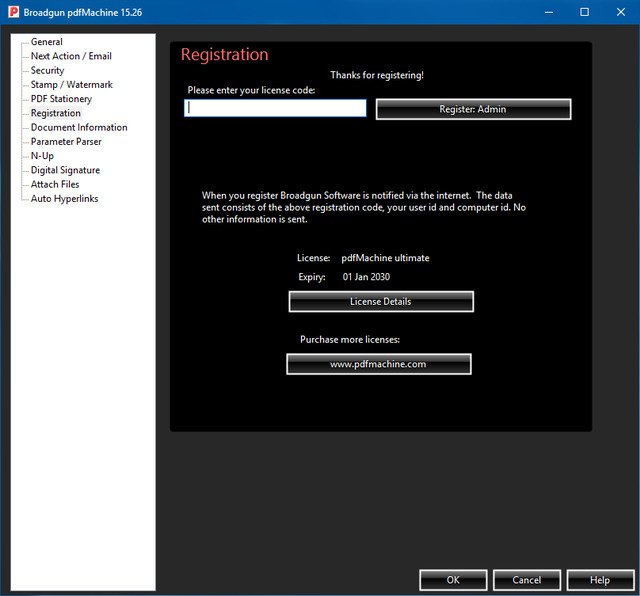Image resolution: width=640 pixels, height=596 pixels.
Task: Confirm with the OK button
Action: (453, 580)
